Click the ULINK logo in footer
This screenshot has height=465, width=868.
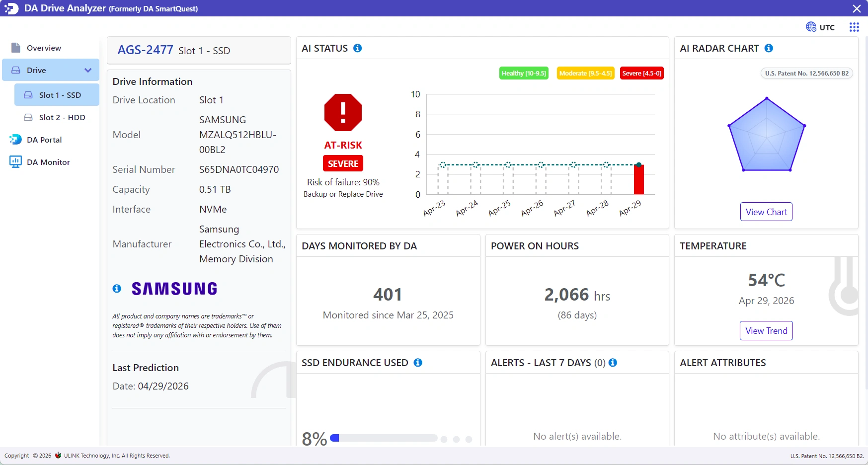[x=58, y=455]
